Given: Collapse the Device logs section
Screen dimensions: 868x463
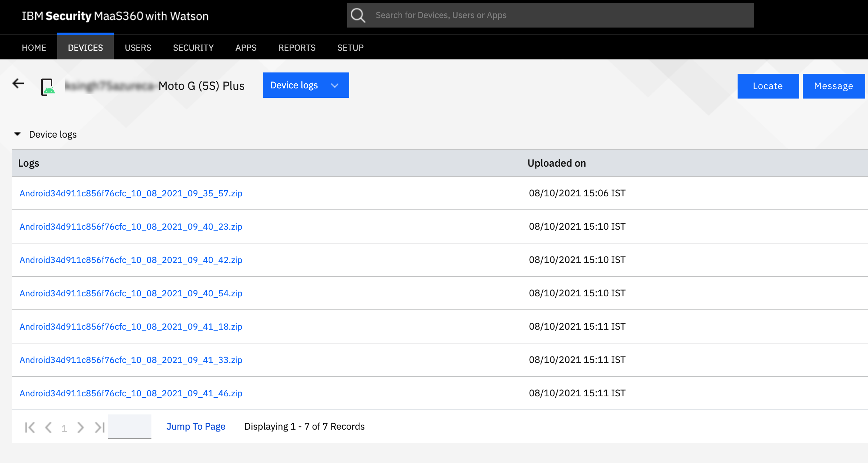Looking at the screenshot, I should click(17, 134).
